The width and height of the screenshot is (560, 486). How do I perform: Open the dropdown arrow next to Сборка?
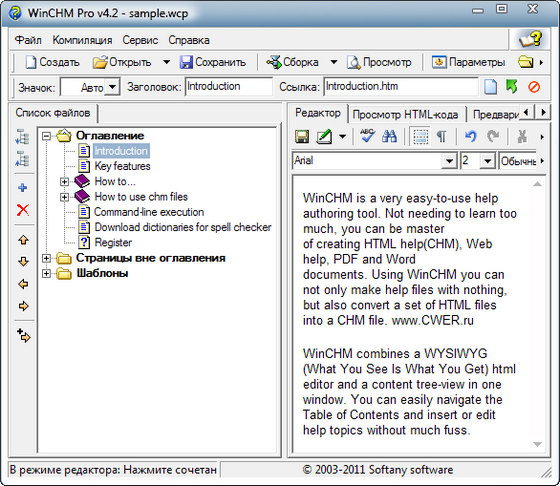[x=334, y=62]
